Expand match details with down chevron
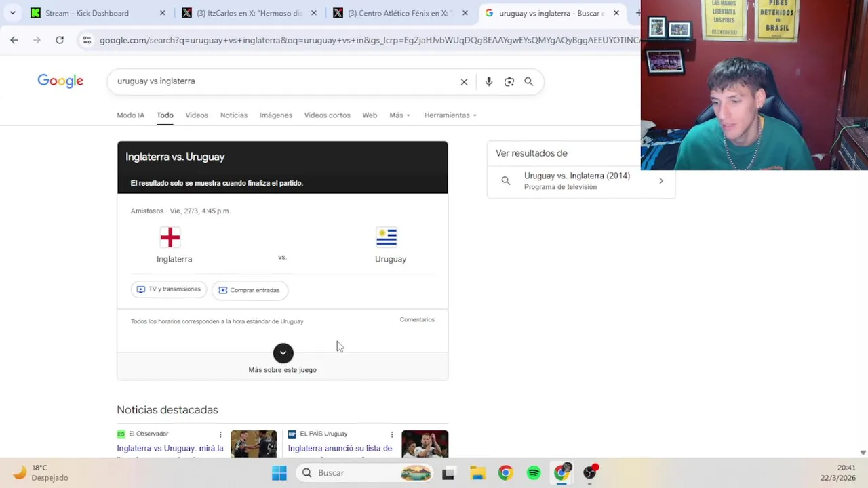This screenshot has height=488, width=868. point(283,353)
